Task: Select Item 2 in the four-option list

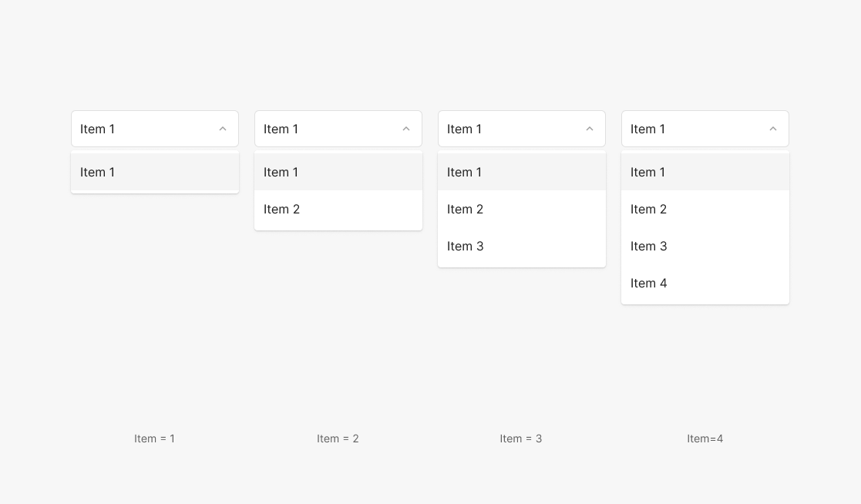Action: 705,209
